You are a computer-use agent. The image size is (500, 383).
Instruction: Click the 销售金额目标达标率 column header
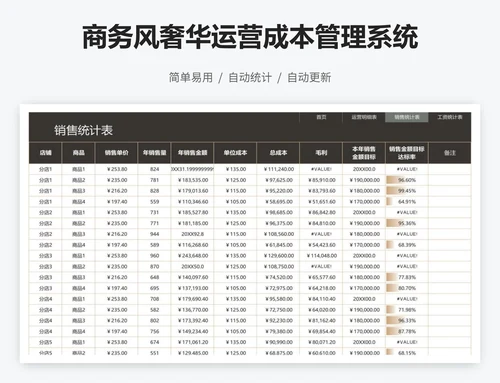(407, 153)
